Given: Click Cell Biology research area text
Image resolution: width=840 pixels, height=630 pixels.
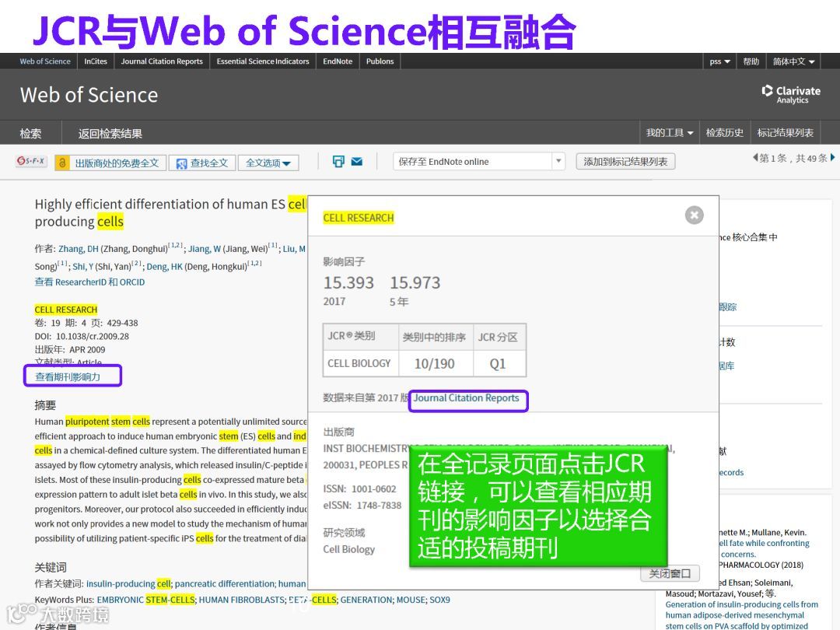Looking at the screenshot, I should point(348,549).
